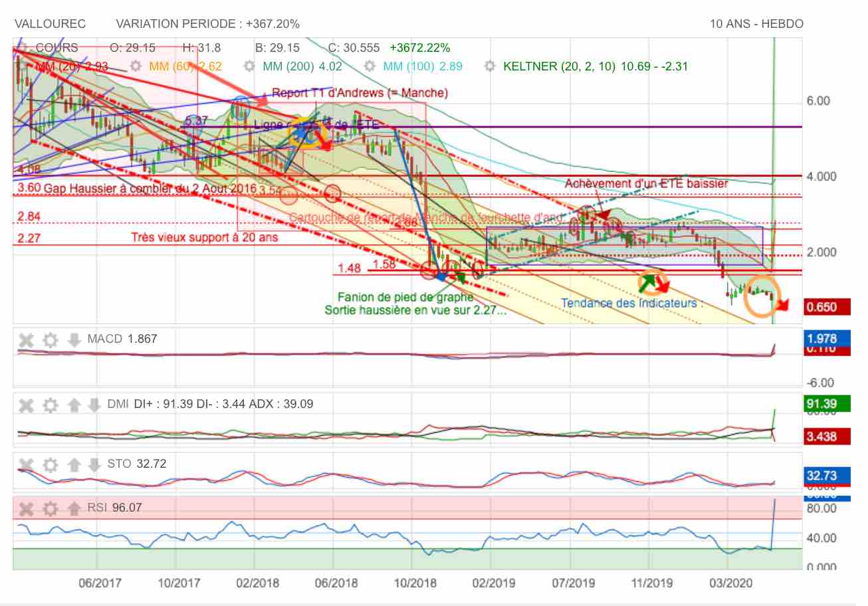Click the 07/2019 date axis label
This screenshot has width=868, height=606.
click(573, 583)
